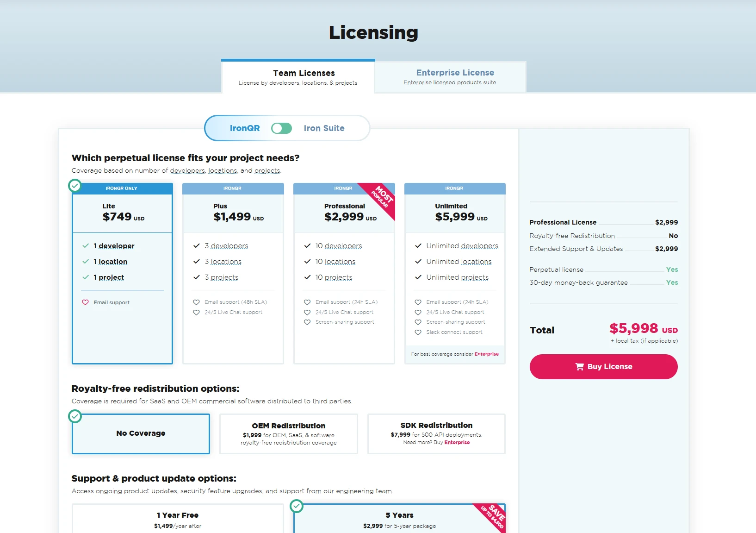Select the No Coverage redistribution option
This screenshot has width=756, height=533.
click(141, 433)
